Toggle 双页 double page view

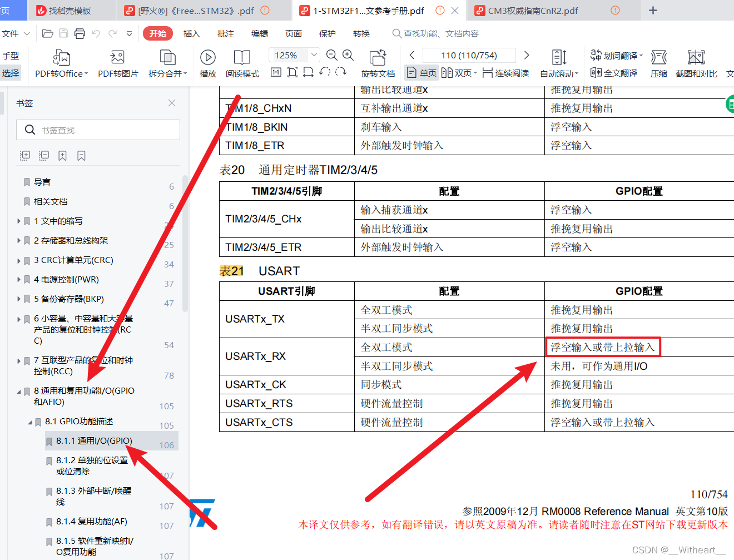pyautogui.click(x=459, y=73)
